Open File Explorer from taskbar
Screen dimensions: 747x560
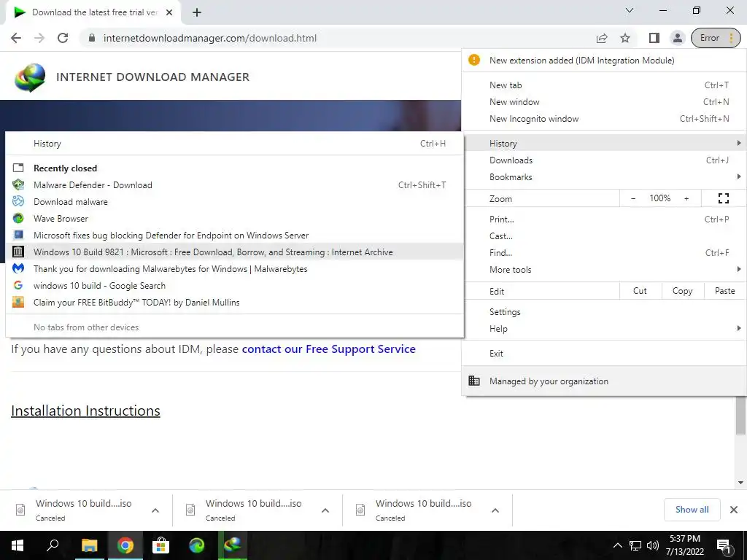tap(89, 545)
